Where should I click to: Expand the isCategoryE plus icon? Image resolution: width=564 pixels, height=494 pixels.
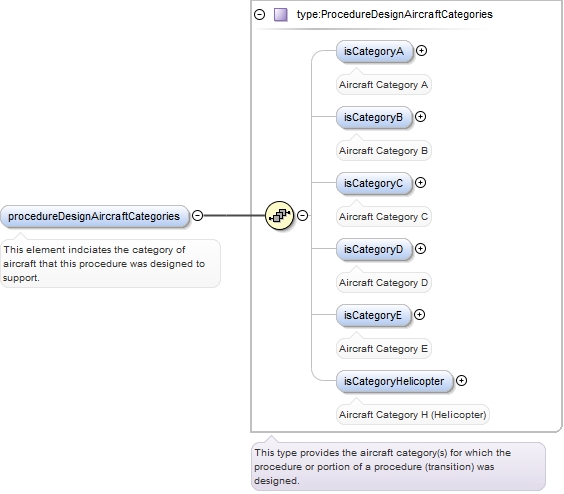419,315
